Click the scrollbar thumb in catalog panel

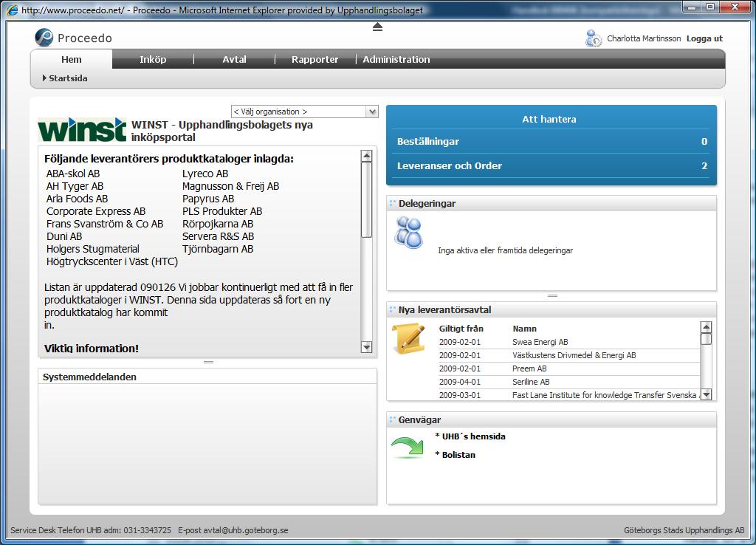click(366, 199)
